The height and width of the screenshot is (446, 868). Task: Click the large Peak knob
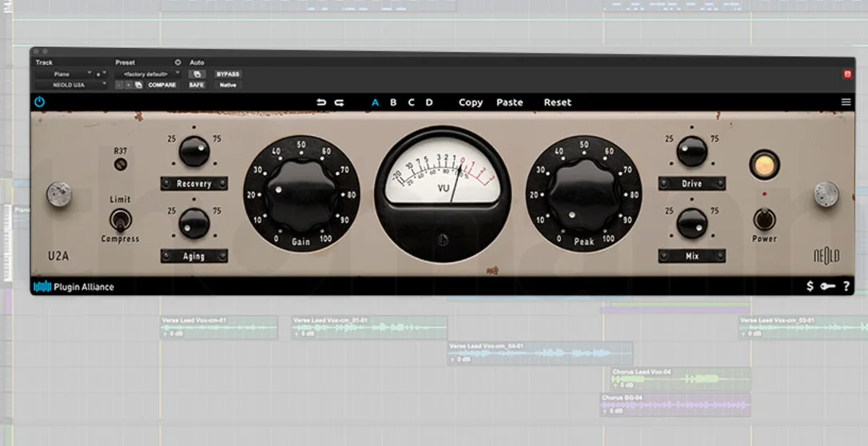click(583, 195)
